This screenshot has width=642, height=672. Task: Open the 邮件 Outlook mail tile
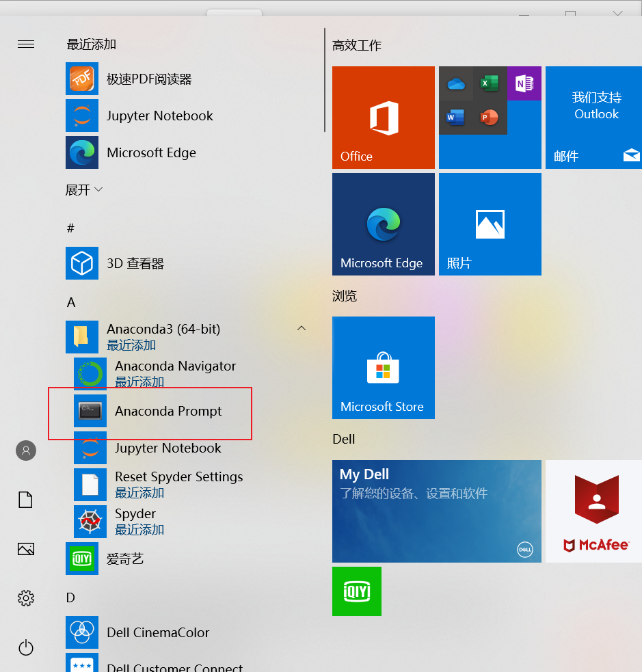click(593, 118)
